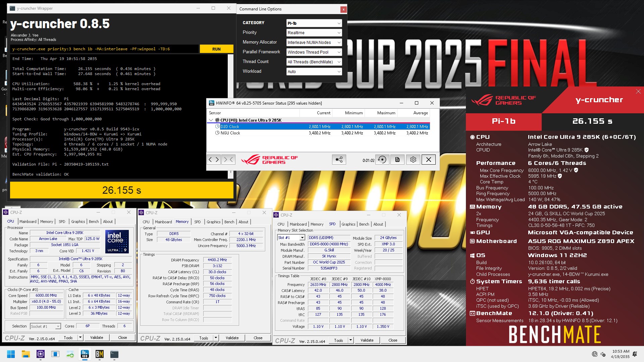Open image-add app on taskbar

point(70,354)
